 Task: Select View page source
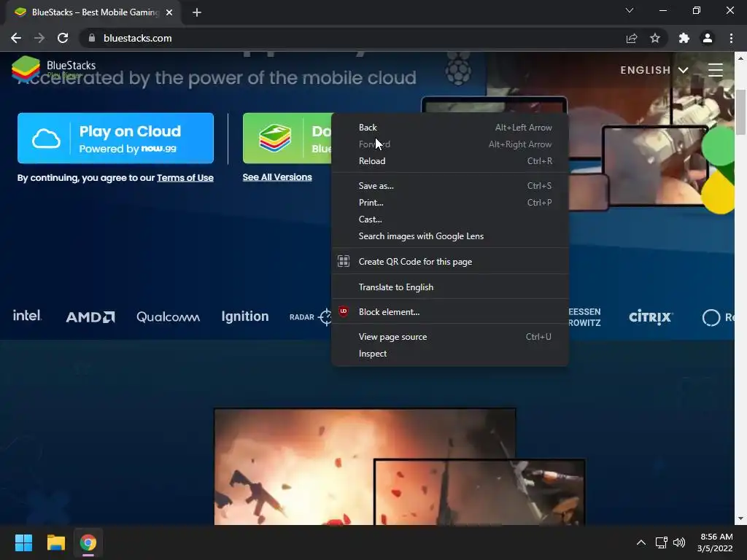[449, 337]
